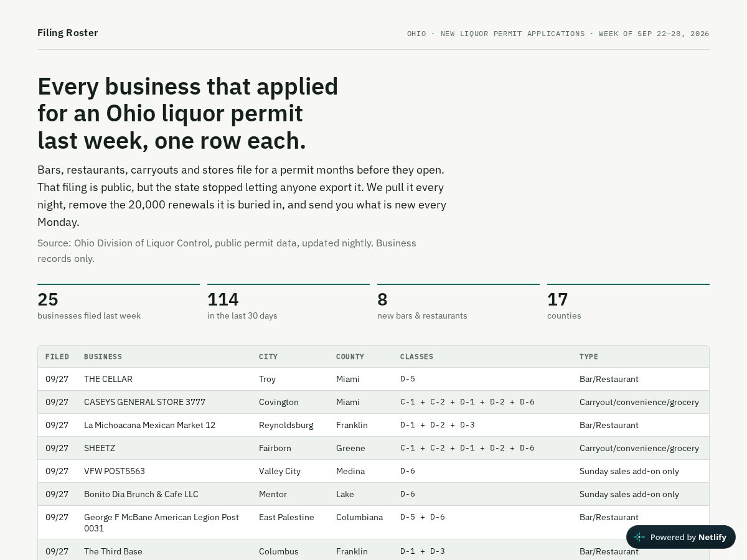Click the Columbus city cell

tap(279, 551)
